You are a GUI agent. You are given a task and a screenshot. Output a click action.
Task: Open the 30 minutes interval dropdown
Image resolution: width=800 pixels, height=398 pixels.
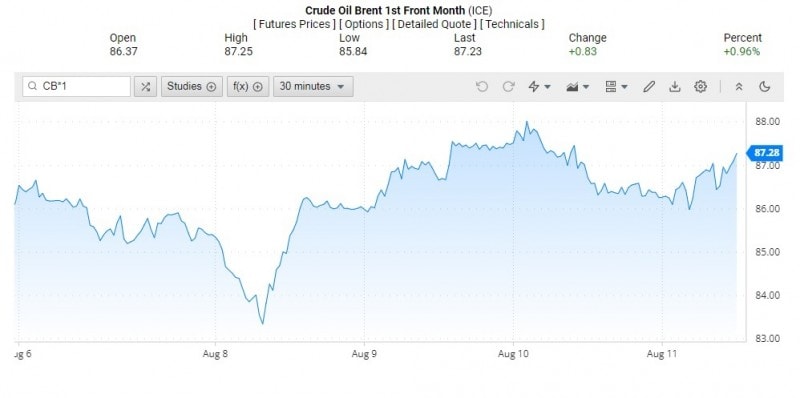313,87
